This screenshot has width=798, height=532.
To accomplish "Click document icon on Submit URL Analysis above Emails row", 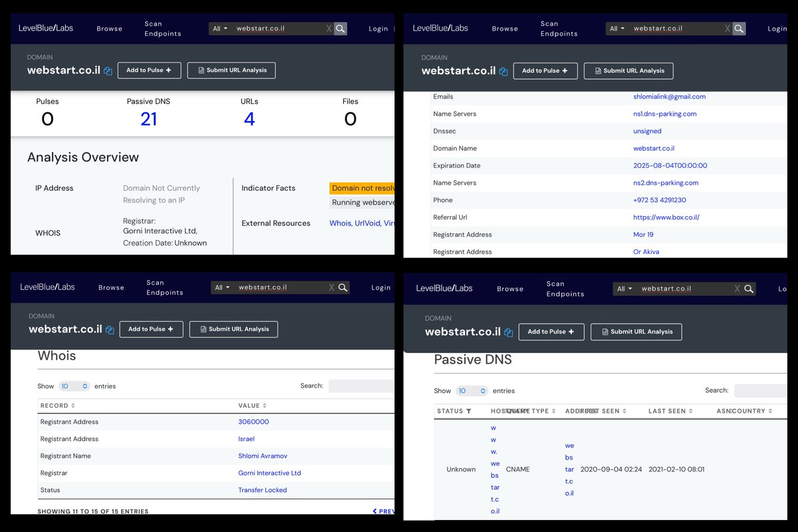I will click(598, 70).
